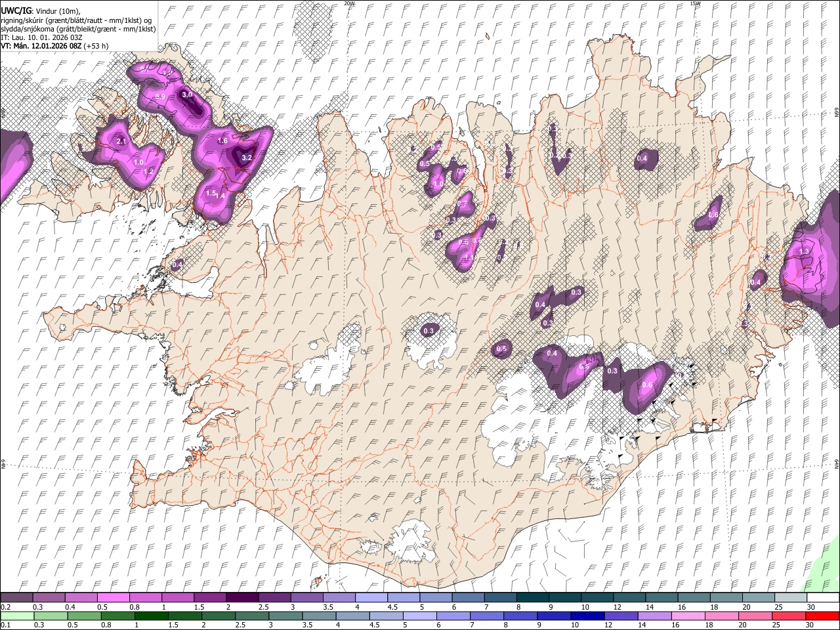This screenshot has width=840, height=630.
Task: Click the 'VT: Mán. 12.01.2026 08Z' valid time
Action: coord(41,46)
